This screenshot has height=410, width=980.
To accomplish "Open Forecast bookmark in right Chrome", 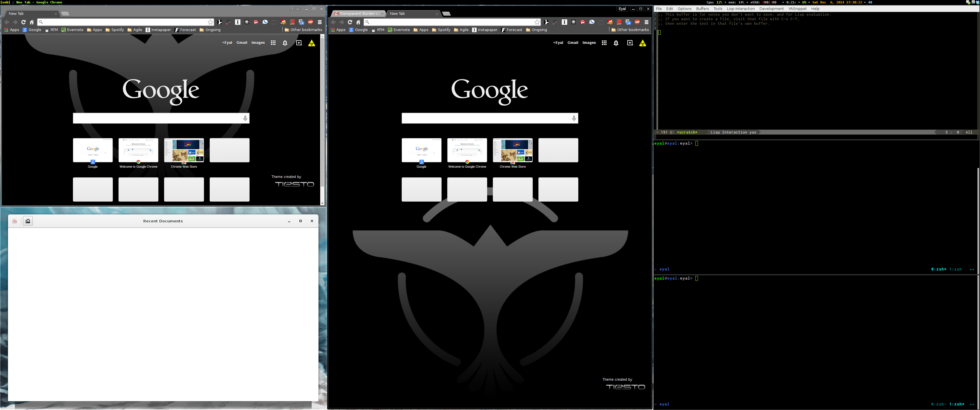I will (x=512, y=30).
